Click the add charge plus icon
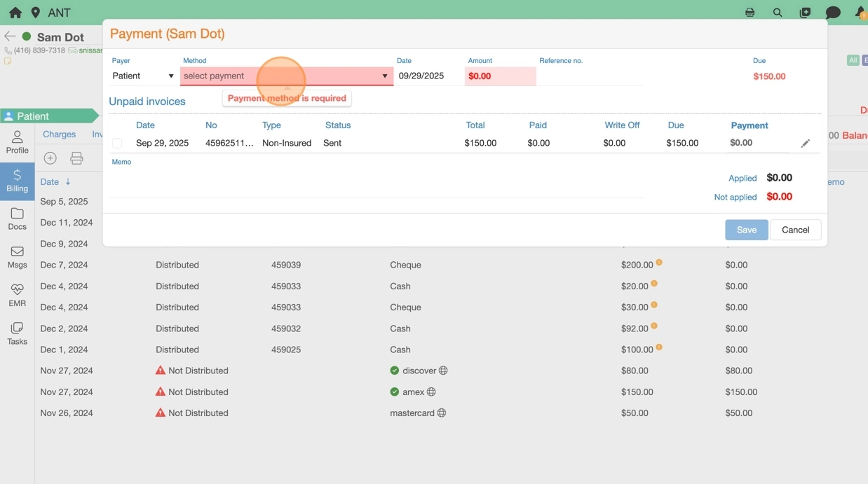868x484 pixels. click(x=50, y=158)
